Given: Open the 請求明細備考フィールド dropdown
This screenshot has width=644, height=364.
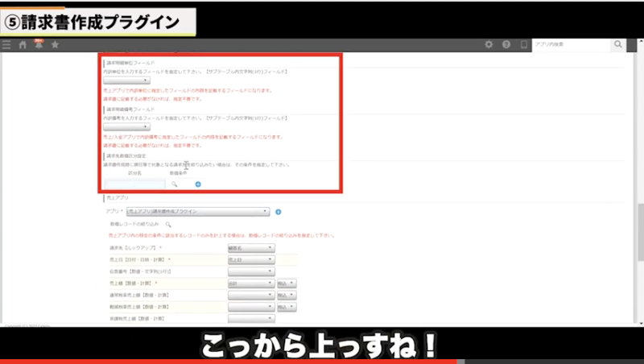Looking at the screenshot, I should [x=126, y=126].
